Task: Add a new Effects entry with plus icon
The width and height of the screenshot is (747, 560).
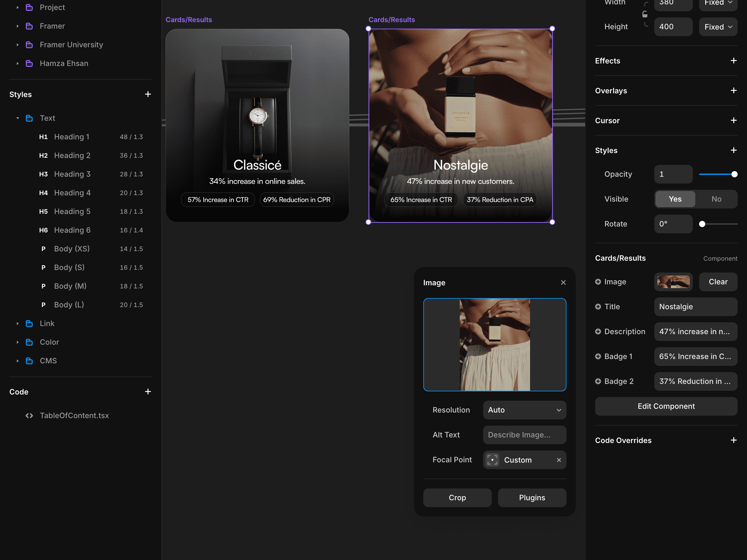Action: [734, 61]
